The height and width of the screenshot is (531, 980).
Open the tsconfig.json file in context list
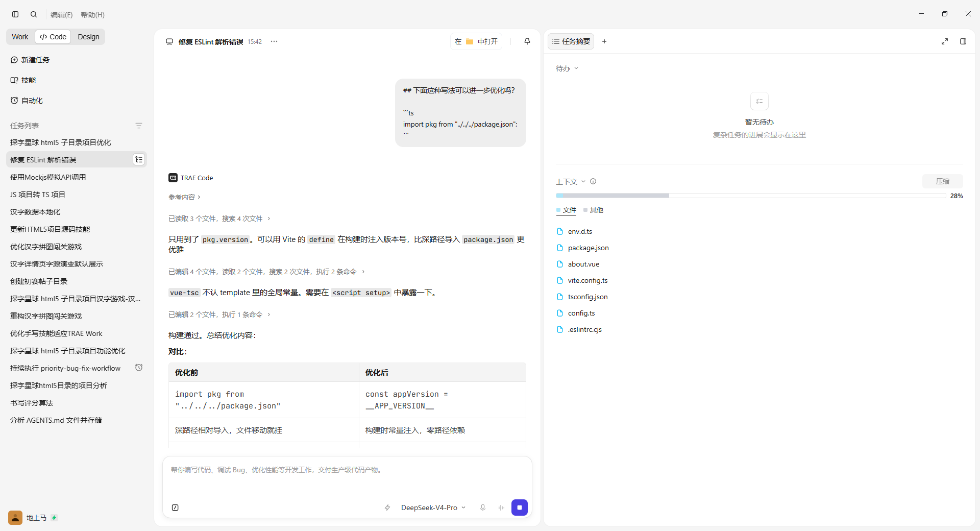587,297
